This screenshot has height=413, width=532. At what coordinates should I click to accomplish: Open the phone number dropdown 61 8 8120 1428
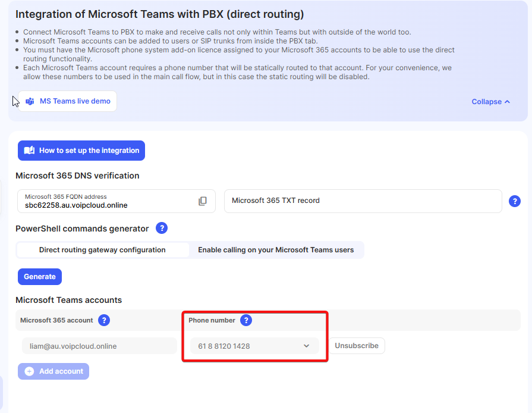point(254,346)
